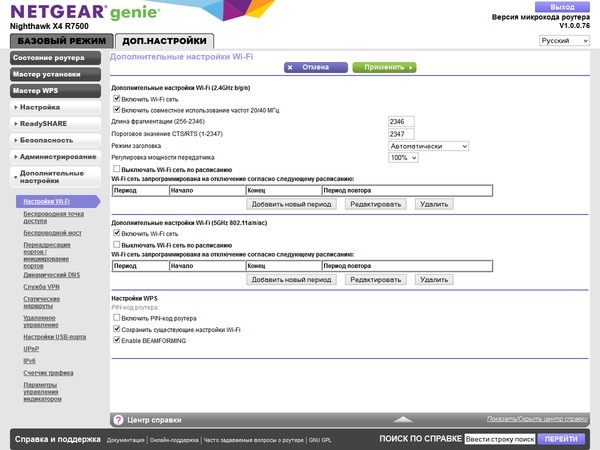Screen dimensions: 600x450
Task: Switch to ДОП.НАСТРОЙКИ tab
Action: pyautogui.click(x=165, y=41)
